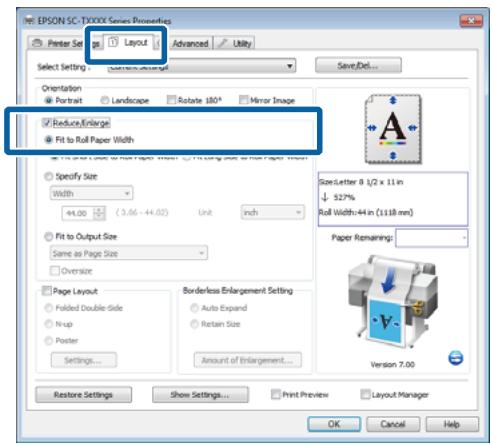Screen dimensions: 492x445
Task: Enable the Print Preview checkbox
Action: [x=275, y=394]
